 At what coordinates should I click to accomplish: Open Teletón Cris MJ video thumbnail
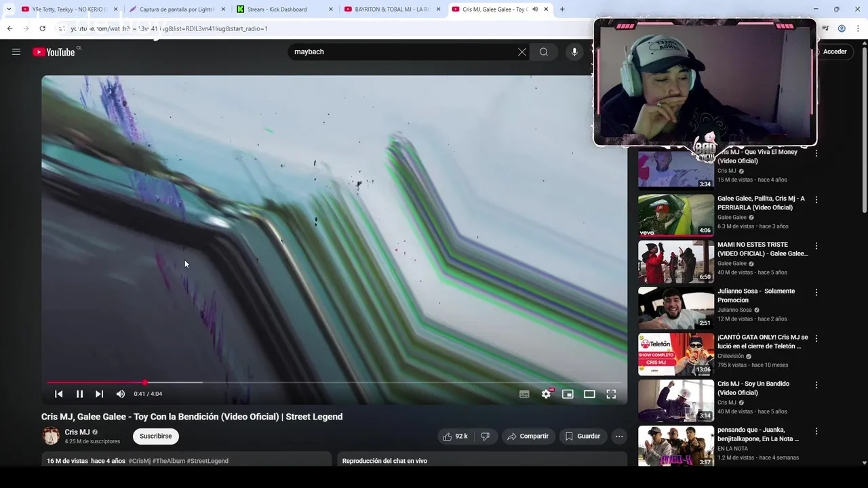(675, 354)
